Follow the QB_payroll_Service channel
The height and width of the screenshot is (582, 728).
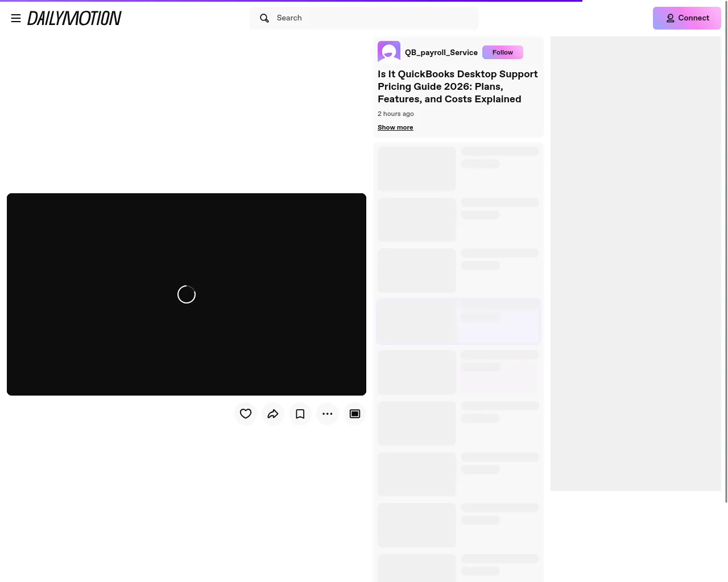tap(503, 52)
